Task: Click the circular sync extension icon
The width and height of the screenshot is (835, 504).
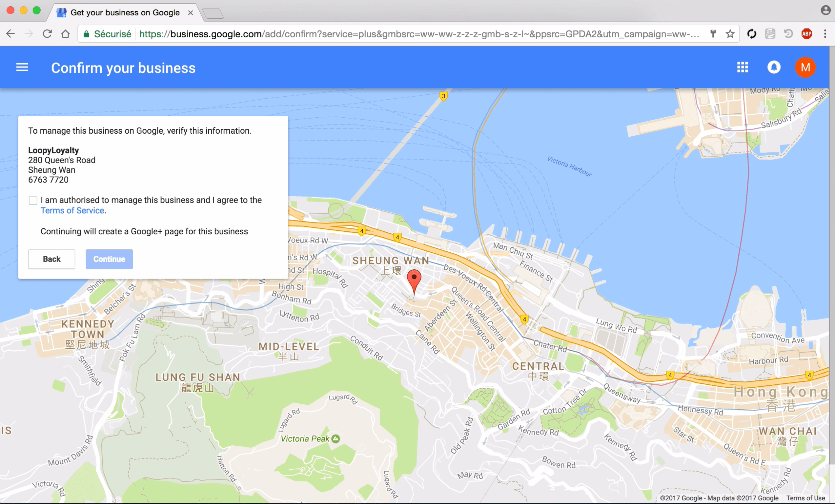Action: [752, 34]
